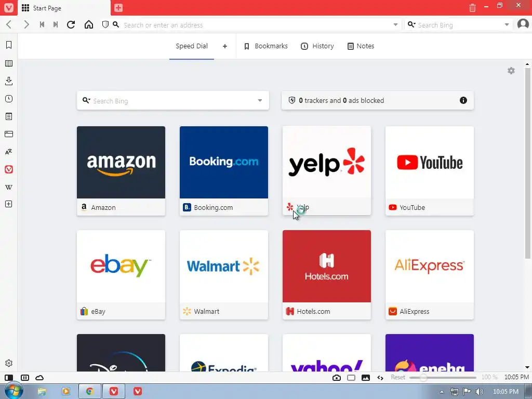Adjust the page zoom slider
The image size is (532, 399).
coord(443,377)
